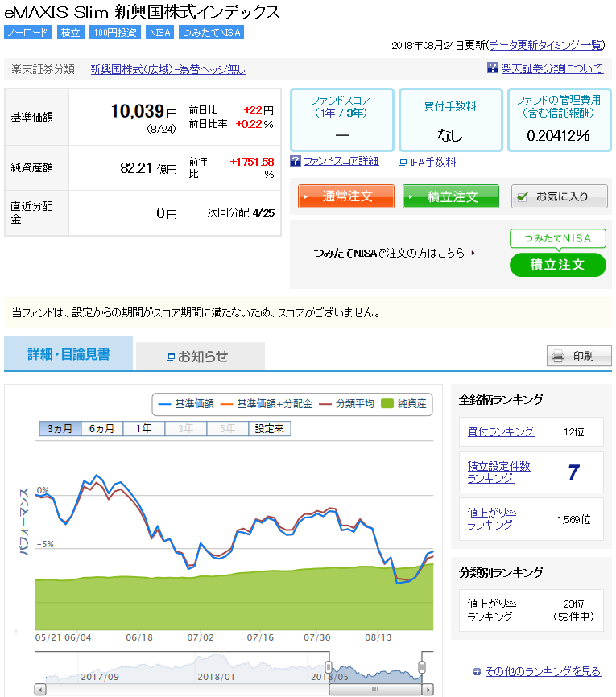The height and width of the screenshot is (697, 616).
Task: Toggle the 基準価額 series in the legend
Action: point(186,403)
